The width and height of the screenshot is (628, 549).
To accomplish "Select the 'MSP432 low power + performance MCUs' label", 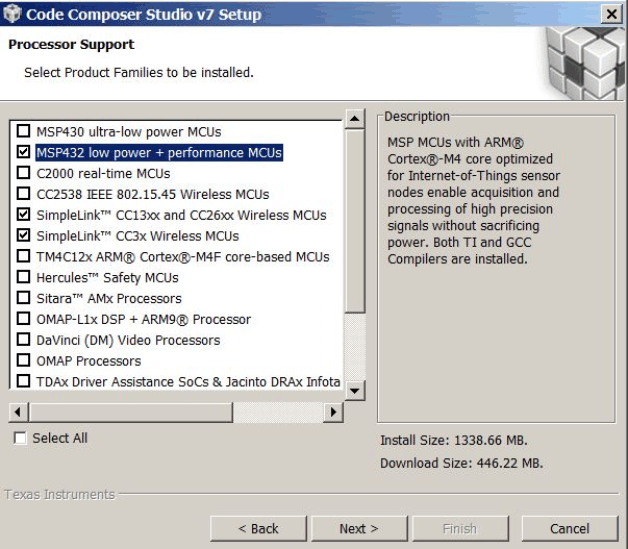I will coord(159,153).
